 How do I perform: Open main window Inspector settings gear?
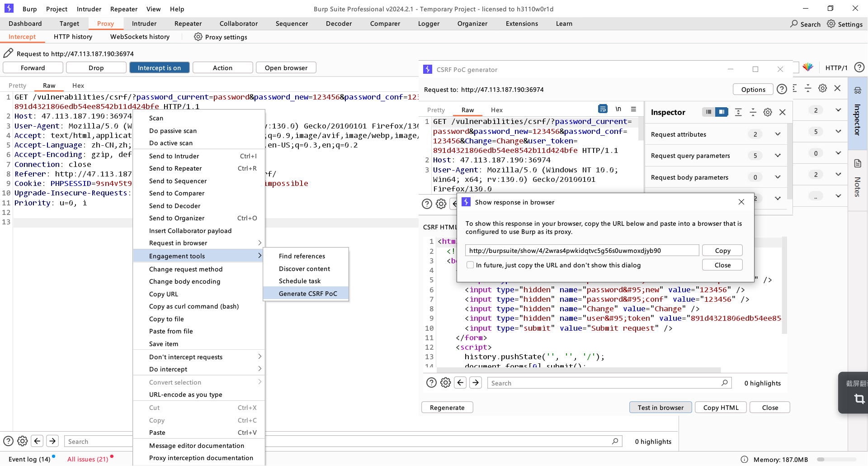coord(823,88)
